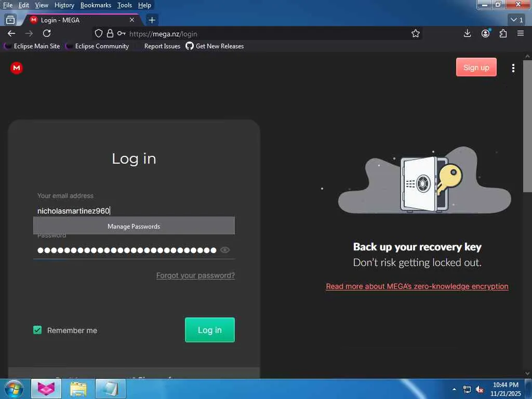
Task: Go back with the browser back arrow
Action: (11, 33)
